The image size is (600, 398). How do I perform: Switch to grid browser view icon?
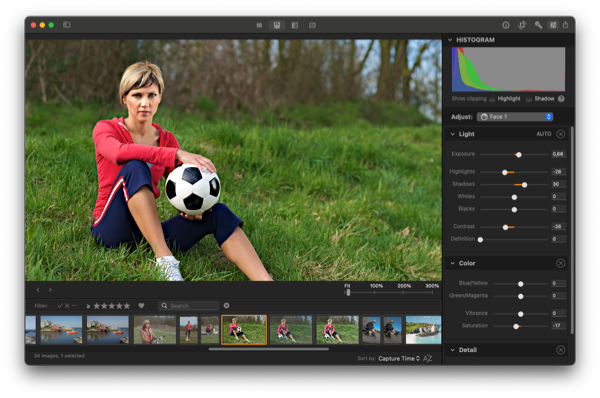pos(259,25)
